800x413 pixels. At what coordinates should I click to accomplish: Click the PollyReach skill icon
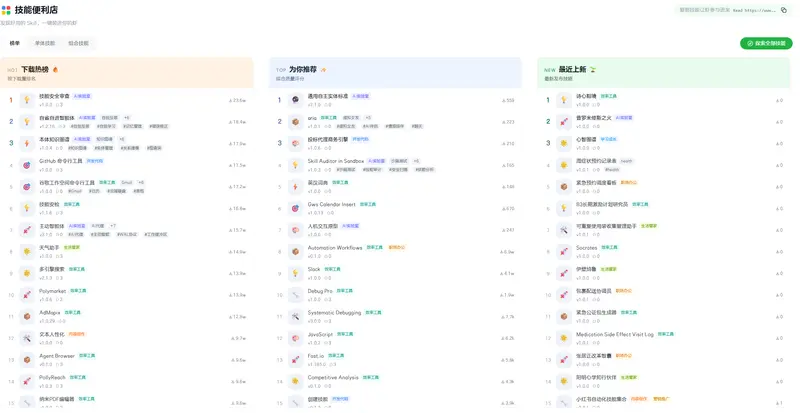tap(27, 381)
